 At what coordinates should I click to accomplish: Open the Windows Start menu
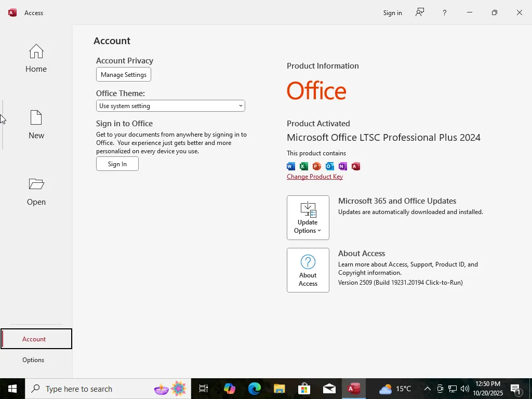pyautogui.click(x=12, y=389)
